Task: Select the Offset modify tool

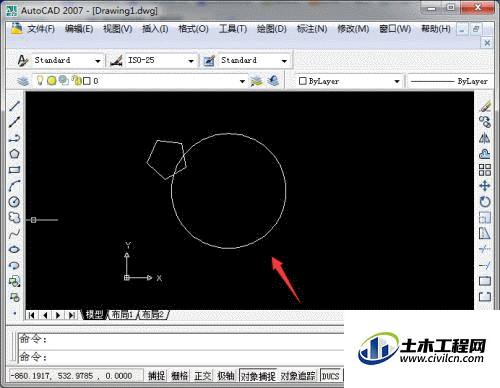Action: pos(485,154)
